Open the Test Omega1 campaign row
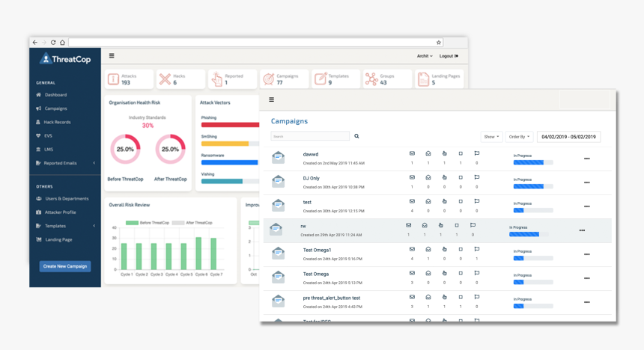This screenshot has height=350, width=644. point(437,254)
